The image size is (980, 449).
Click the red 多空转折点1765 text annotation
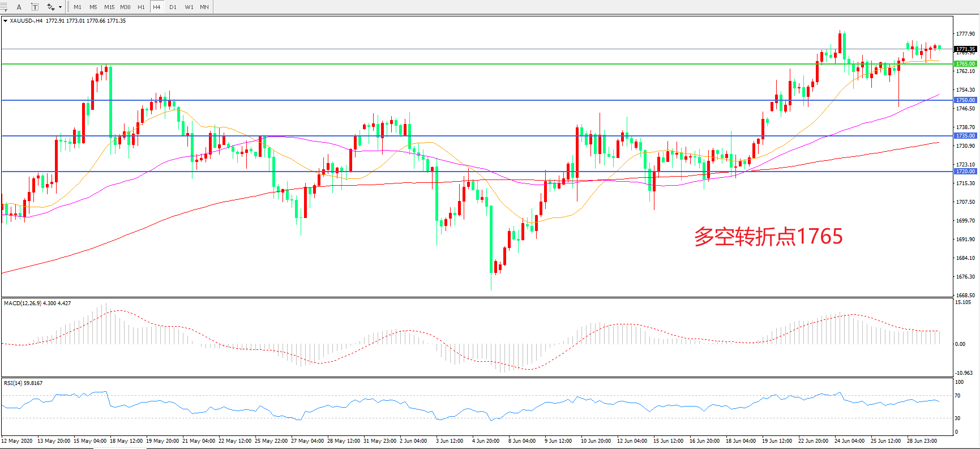pos(768,237)
